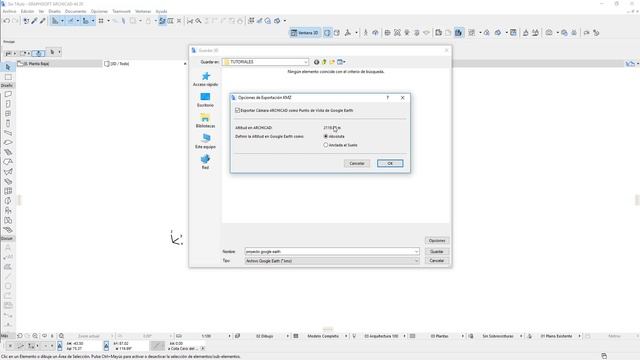Toggle Exportar Cámara ARCHICAD checkbox

pos(237,110)
